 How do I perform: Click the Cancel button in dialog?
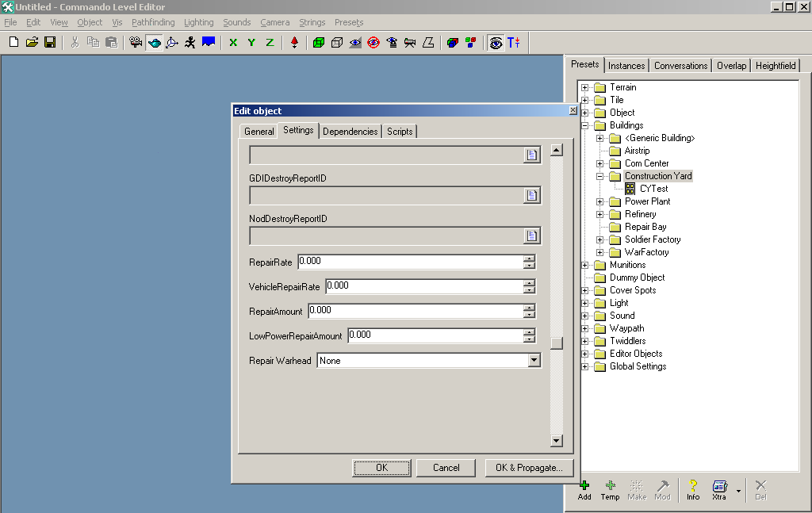446,468
